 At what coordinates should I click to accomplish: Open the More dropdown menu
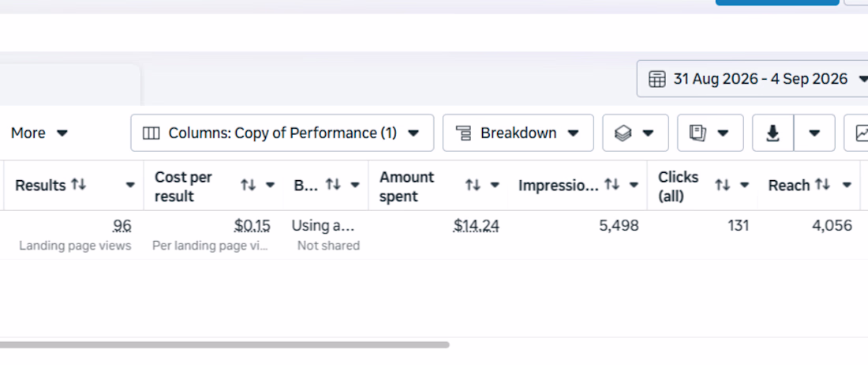(x=39, y=133)
